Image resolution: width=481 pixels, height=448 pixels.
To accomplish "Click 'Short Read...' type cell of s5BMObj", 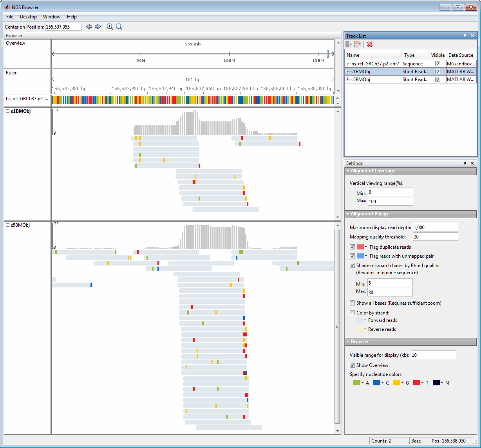I will tap(416, 79).
